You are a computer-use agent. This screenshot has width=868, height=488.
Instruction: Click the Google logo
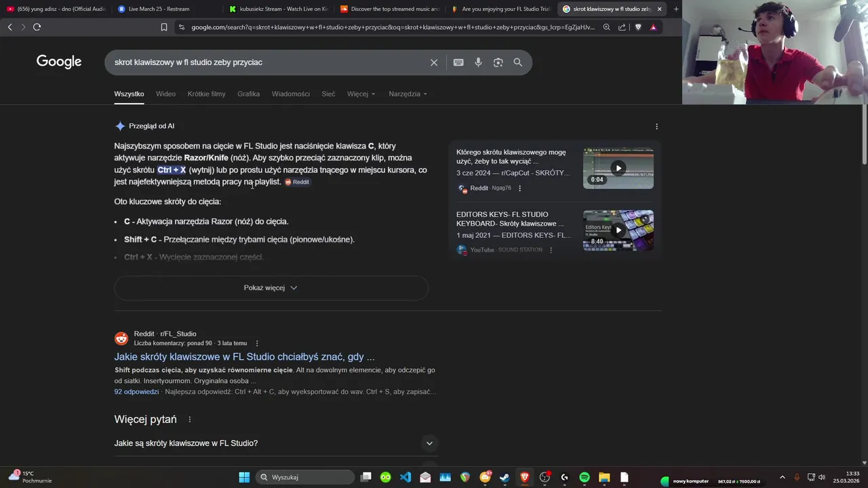[x=59, y=62]
